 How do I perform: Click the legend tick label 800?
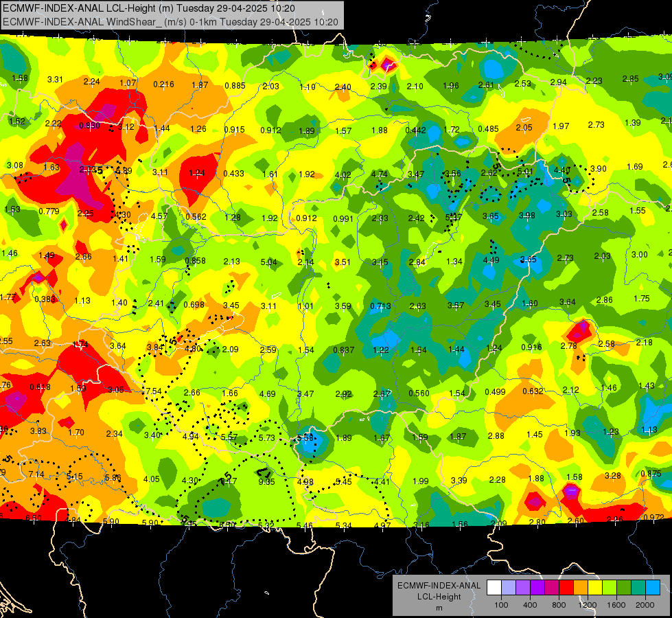click(x=559, y=605)
